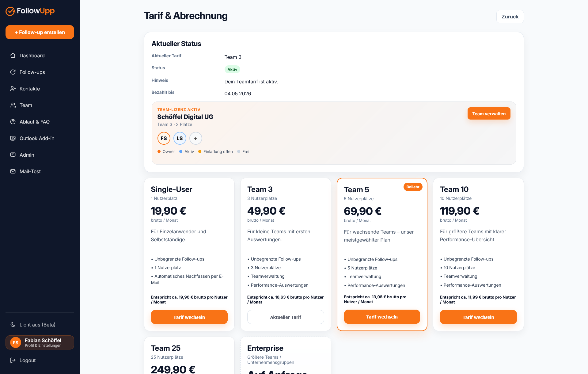This screenshot has height=374, width=588.
Task: Open Ablauf & FAQ help icon
Action: pos(13,122)
